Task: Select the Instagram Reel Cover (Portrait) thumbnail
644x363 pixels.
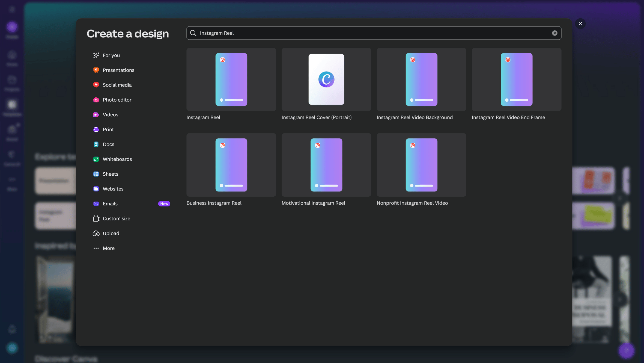Action: pos(326,79)
